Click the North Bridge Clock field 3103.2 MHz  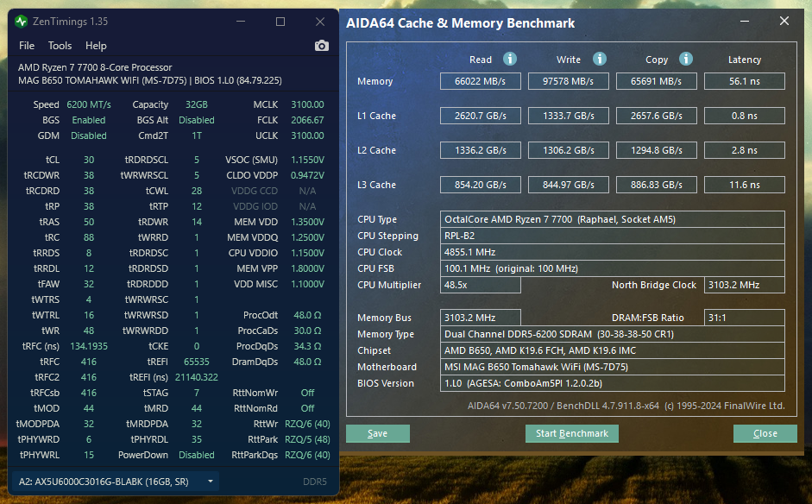[745, 285]
